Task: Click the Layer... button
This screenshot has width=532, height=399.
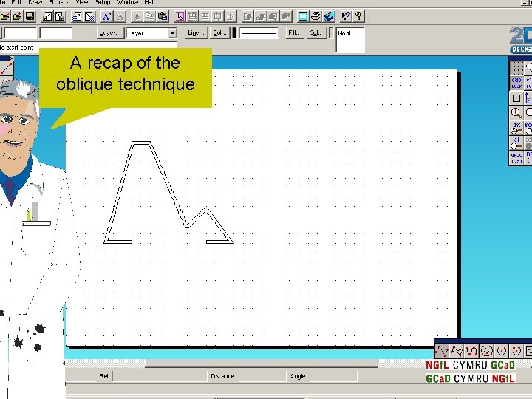Action: pyautogui.click(x=111, y=33)
